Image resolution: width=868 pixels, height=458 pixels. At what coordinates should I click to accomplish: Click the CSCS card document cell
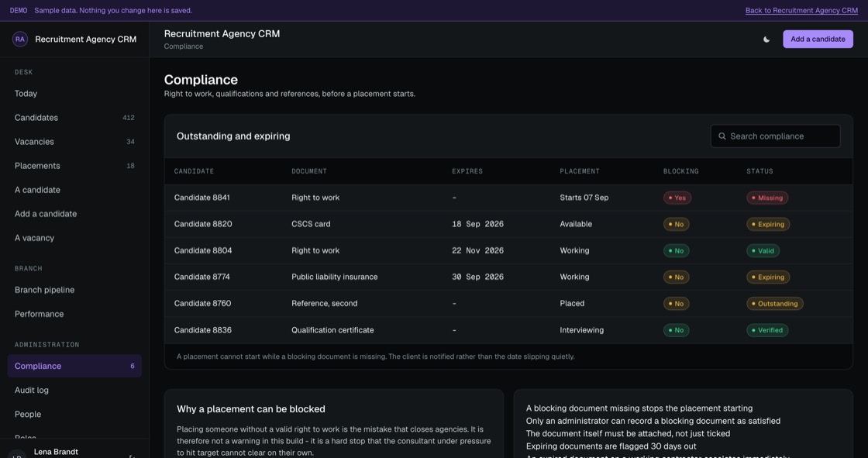(311, 224)
